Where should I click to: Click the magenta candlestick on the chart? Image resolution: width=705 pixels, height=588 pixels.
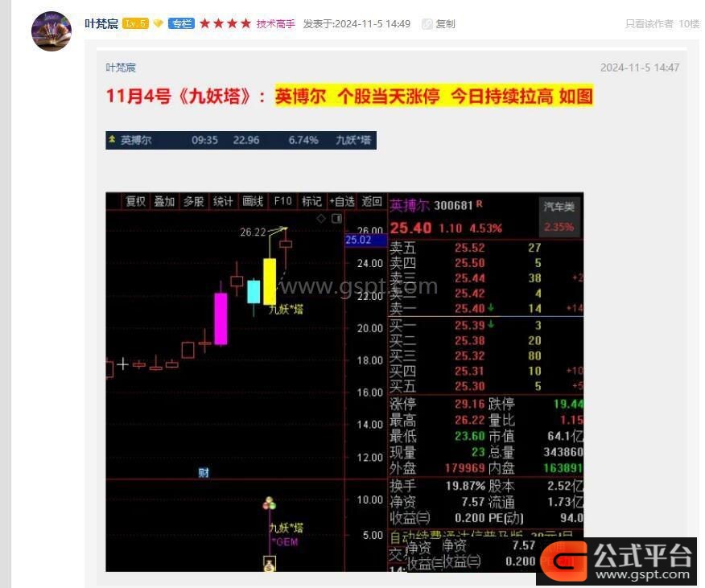(221, 319)
